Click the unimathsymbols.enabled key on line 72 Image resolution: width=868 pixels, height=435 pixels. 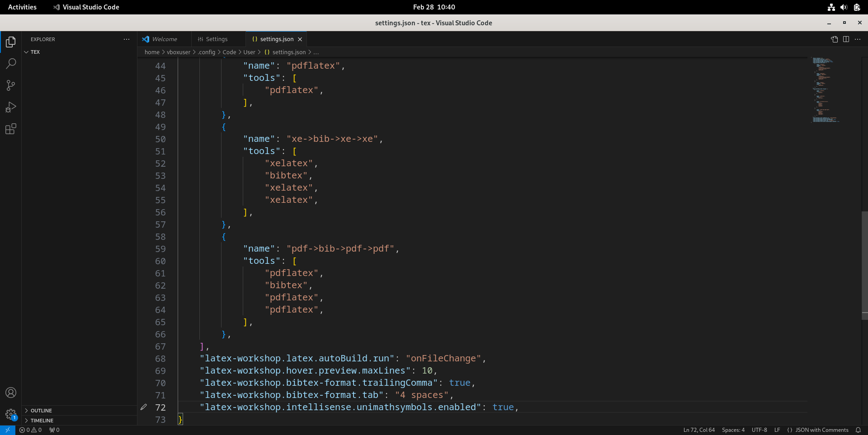pos(340,407)
